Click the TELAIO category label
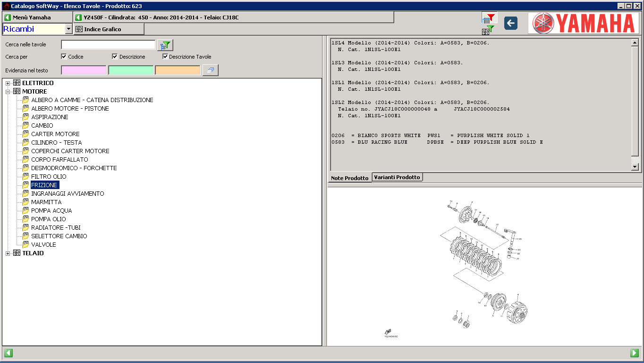Viewport: 644px width, 363px height. coord(33,253)
